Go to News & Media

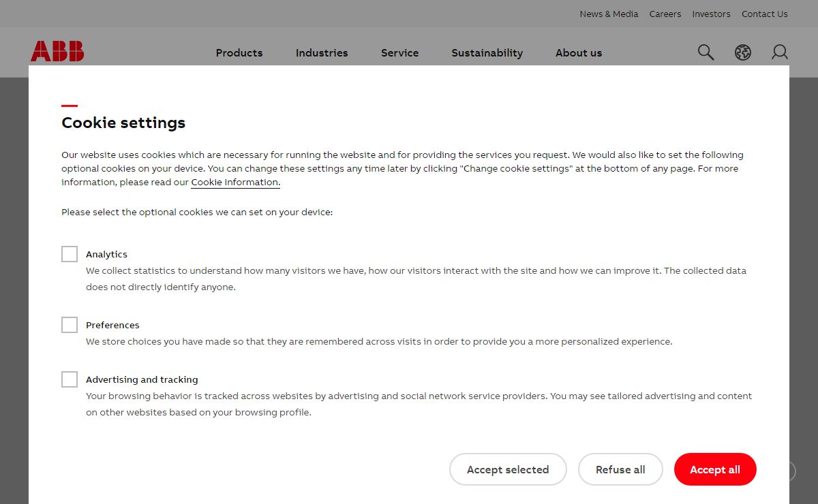point(609,14)
